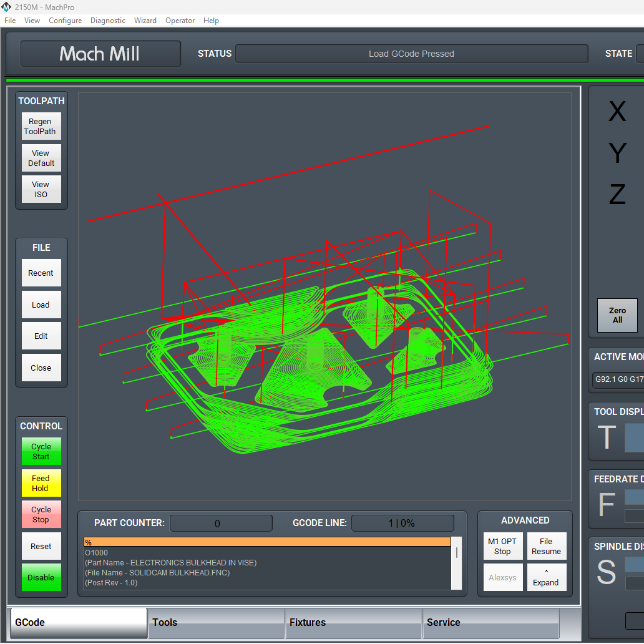Click the MachPro app icon in title bar
This screenshot has width=644, height=644.
pos(6,7)
